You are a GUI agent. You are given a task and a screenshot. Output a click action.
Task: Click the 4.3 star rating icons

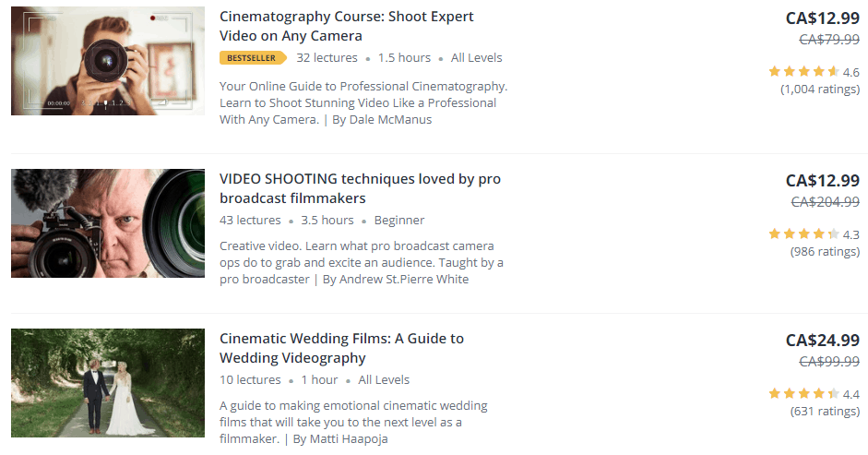pos(803,233)
